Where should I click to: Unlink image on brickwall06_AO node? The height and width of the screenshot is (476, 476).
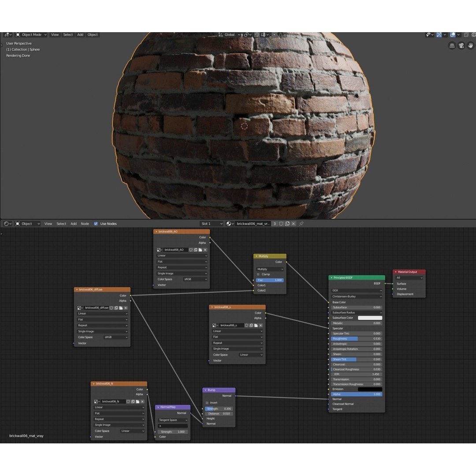coord(205,250)
